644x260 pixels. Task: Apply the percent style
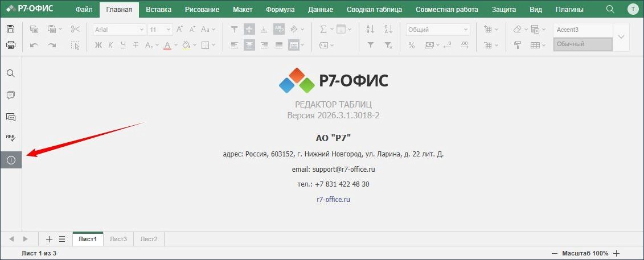point(412,45)
